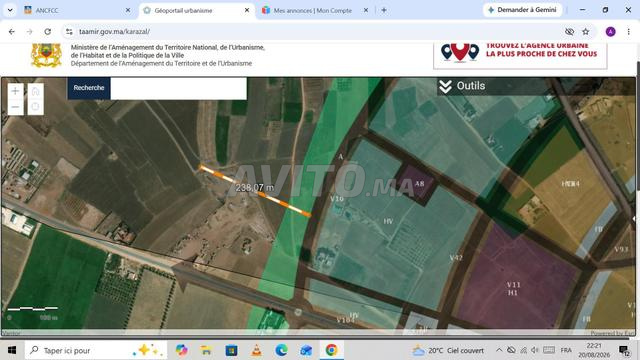Open the Chrome profile avatar
The width and height of the screenshot is (640, 360).
coord(611,31)
